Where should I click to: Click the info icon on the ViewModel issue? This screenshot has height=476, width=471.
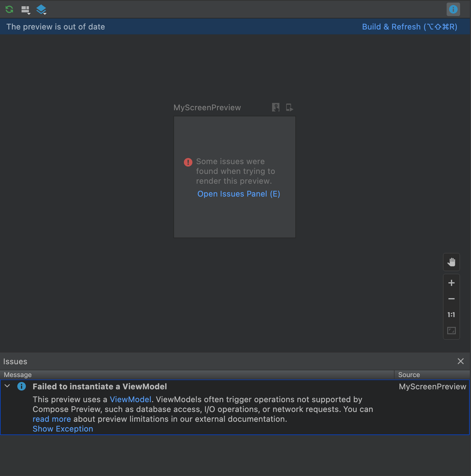click(x=22, y=386)
